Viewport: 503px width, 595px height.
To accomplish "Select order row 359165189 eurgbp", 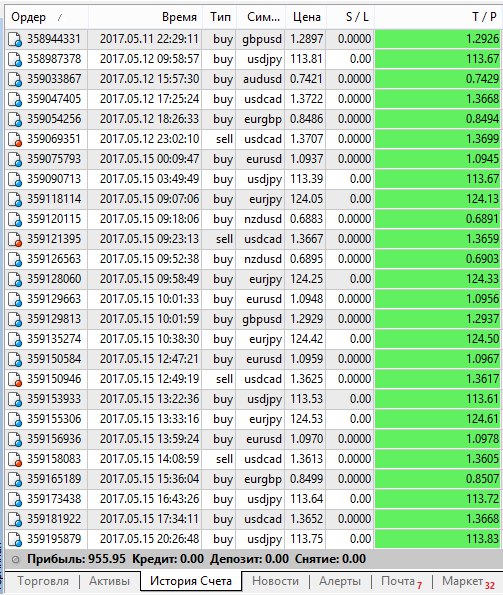I will (253, 479).
